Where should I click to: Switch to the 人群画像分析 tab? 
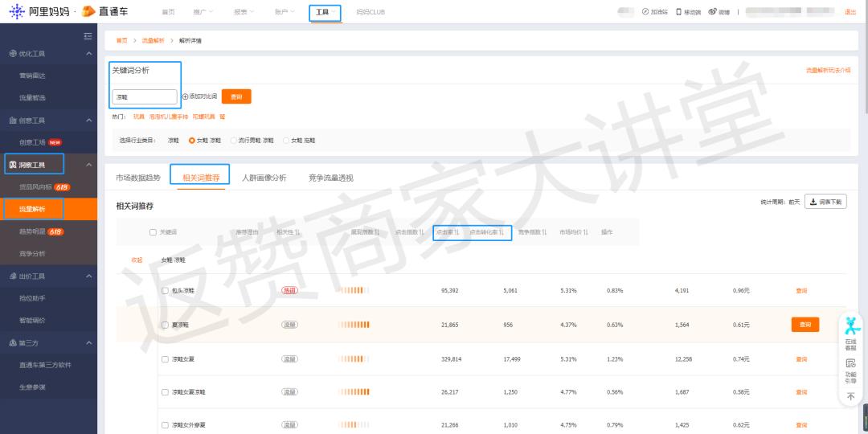click(x=264, y=178)
